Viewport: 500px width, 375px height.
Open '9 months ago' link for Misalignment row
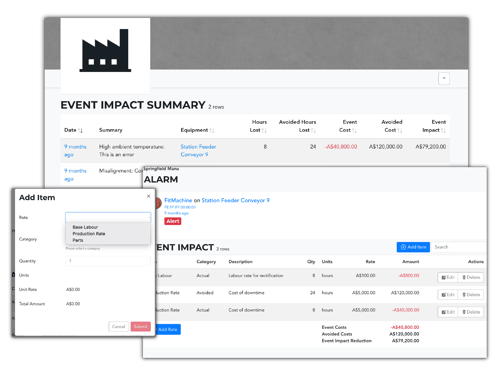75,175
